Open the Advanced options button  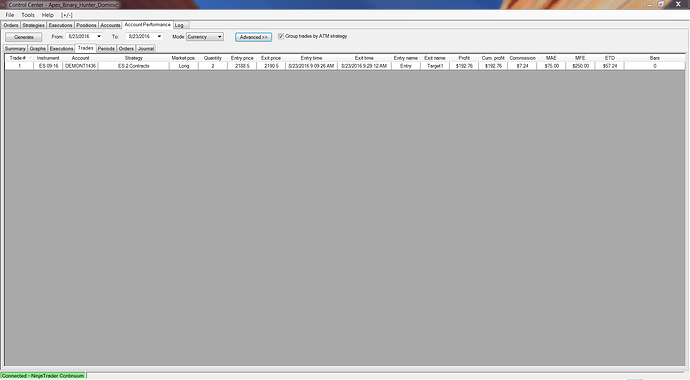click(253, 37)
